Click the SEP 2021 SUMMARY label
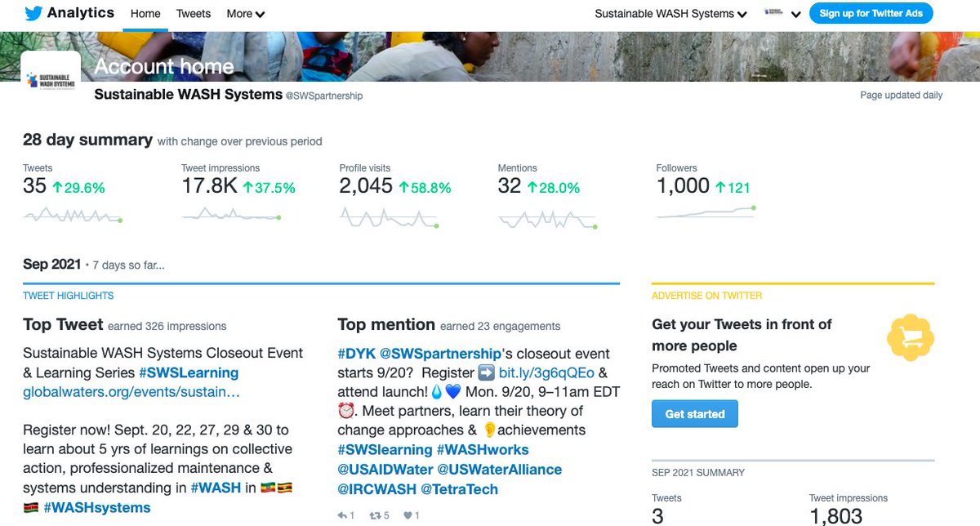The width and height of the screenshot is (980, 526). pos(698,473)
